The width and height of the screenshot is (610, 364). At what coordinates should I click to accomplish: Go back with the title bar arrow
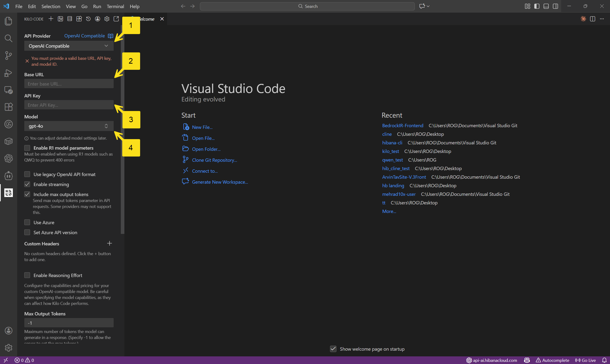(183, 6)
